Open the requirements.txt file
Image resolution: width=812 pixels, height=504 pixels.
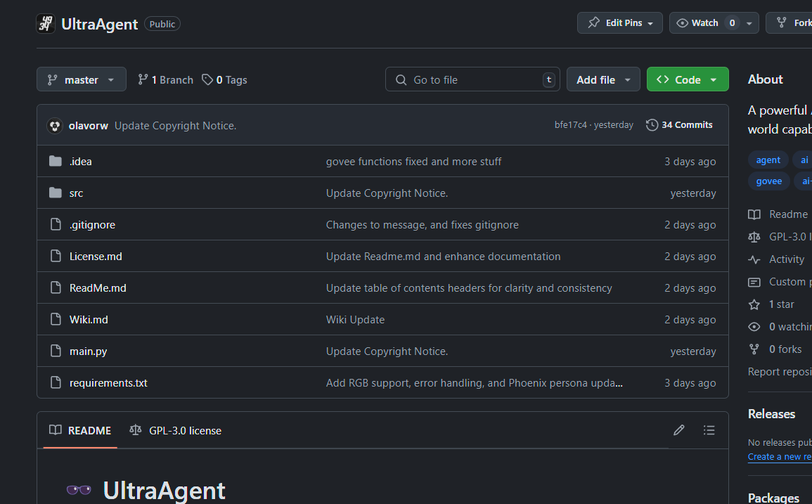point(108,382)
